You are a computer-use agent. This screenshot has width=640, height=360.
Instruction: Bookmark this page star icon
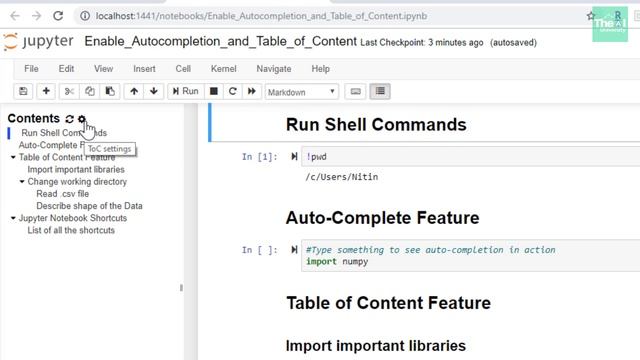tap(591, 16)
